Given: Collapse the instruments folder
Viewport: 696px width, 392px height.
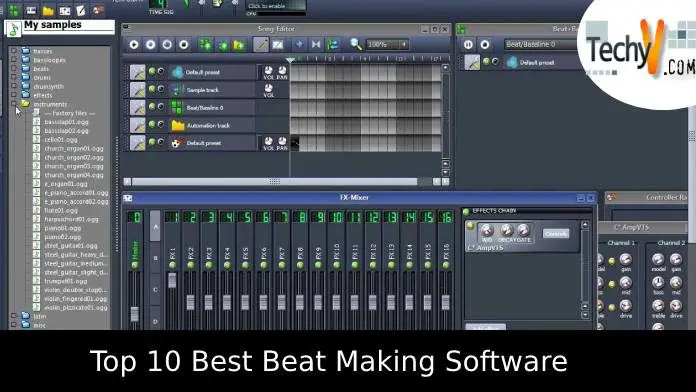Looking at the screenshot, I should click(14, 104).
